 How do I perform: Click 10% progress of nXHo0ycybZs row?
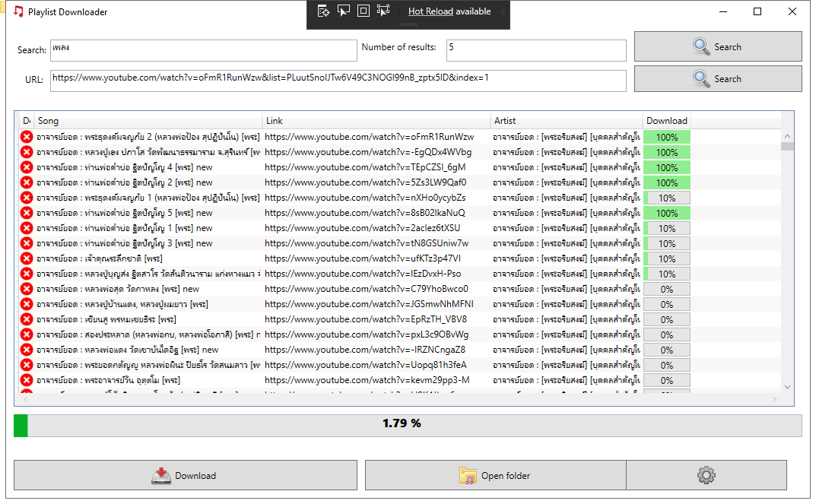(x=667, y=198)
